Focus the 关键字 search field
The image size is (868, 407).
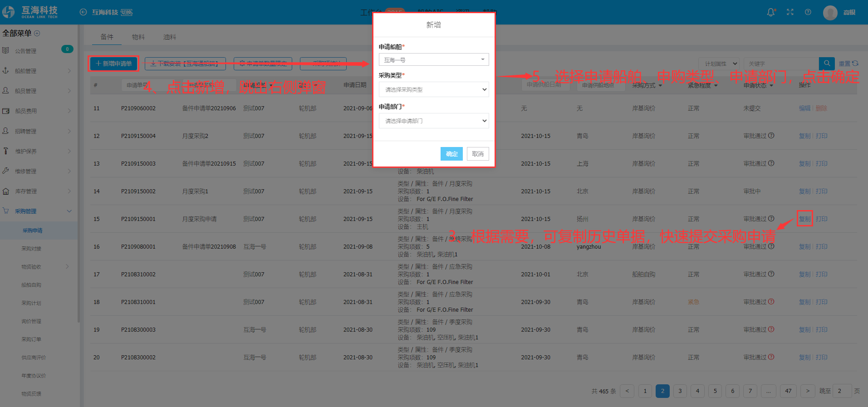781,64
